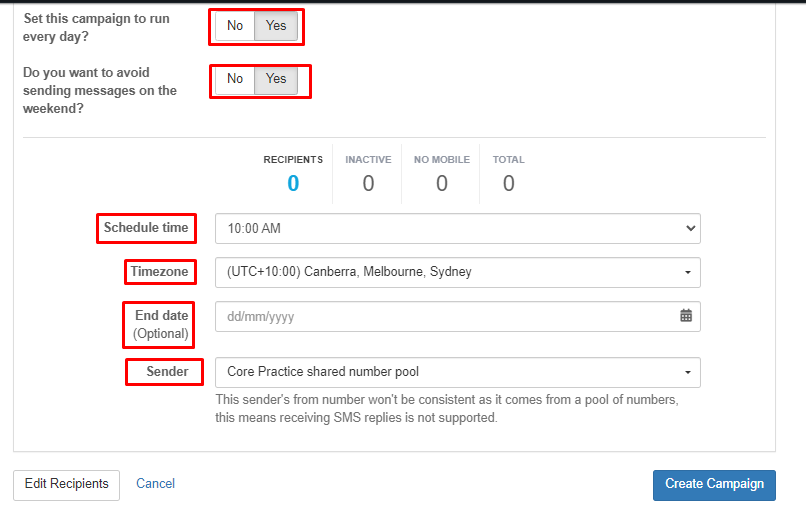Open the Sender dropdown

457,372
